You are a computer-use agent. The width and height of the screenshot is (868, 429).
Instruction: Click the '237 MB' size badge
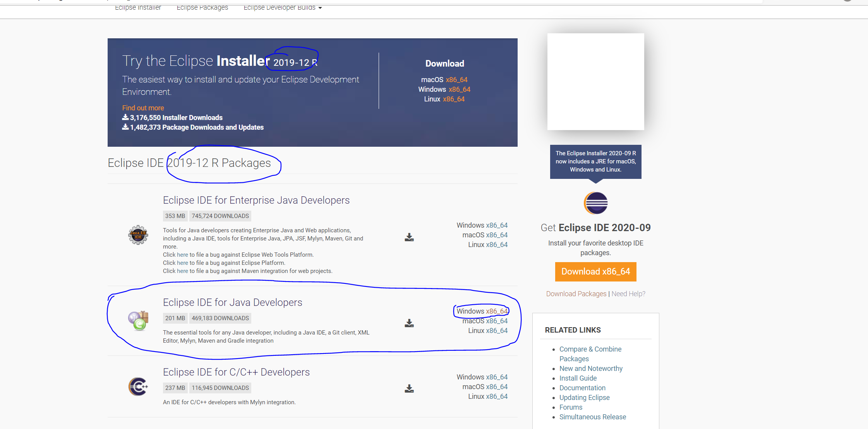click(175, 388)
